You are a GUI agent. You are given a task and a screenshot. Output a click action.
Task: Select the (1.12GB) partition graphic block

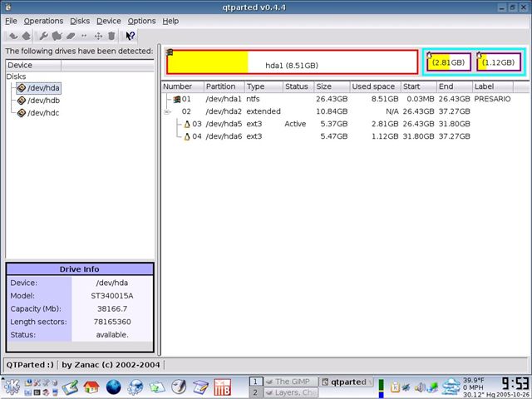(499, 62)
